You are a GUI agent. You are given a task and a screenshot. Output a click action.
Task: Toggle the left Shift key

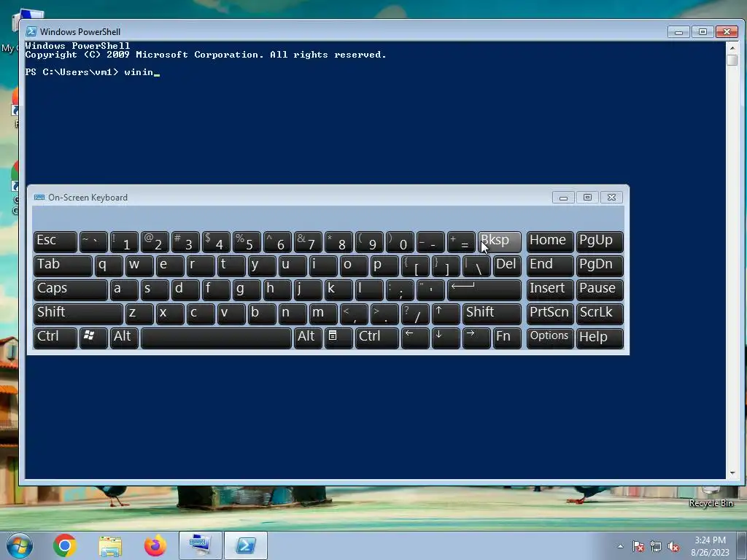(78, 314)
